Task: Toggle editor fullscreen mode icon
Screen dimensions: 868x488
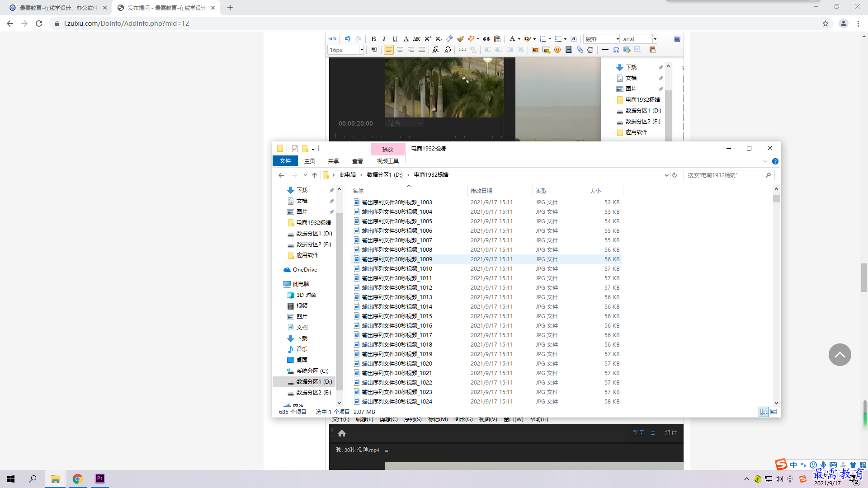Action: click(677, 39)
